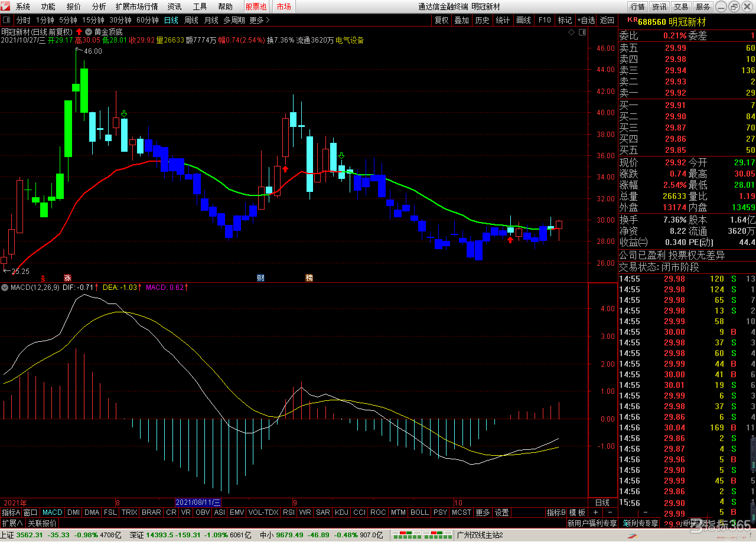The height and width of the screenshot is (542, 756).
Task: Switch to 分时 chart period
Action: (23, 19)
